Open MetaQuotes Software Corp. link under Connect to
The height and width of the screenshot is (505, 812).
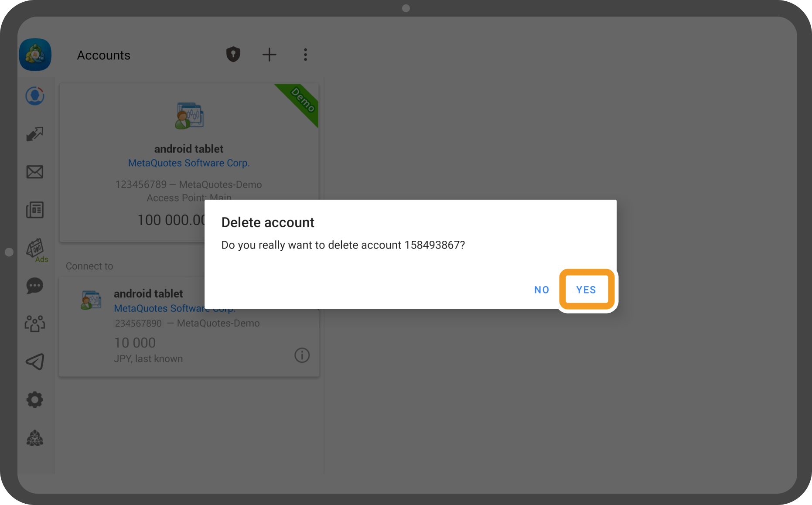(x=174, y=308)
